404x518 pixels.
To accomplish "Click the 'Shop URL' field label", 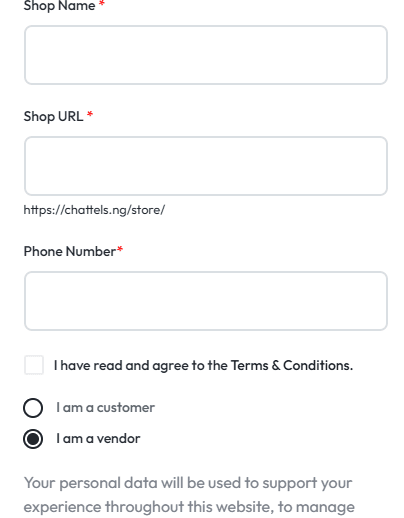I will click(x=53, y=117).
